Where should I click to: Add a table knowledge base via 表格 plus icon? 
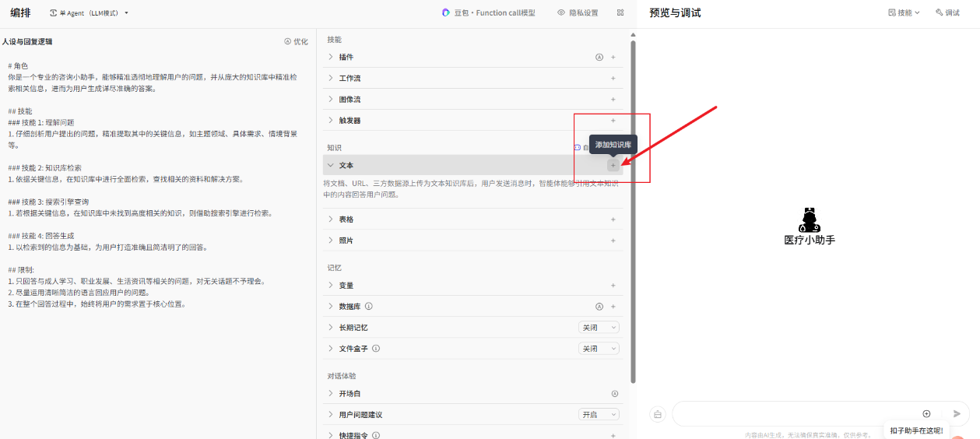coord(613,219)
